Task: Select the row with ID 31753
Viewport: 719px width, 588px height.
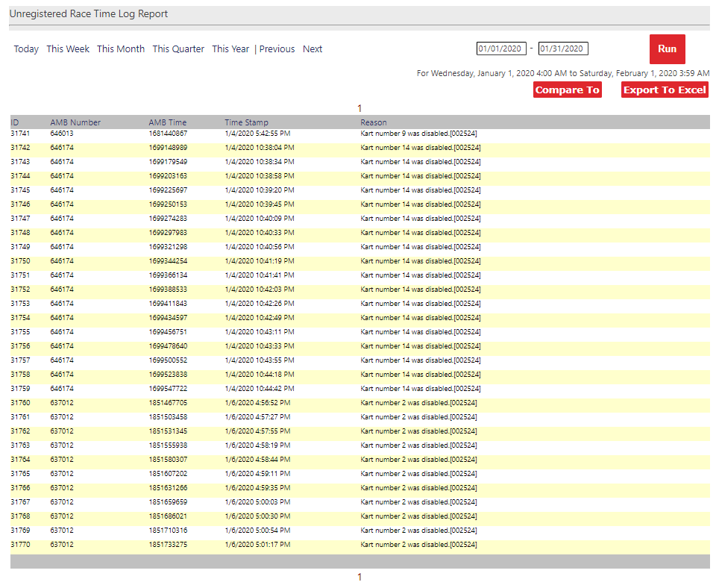Action: coord(360,304)
